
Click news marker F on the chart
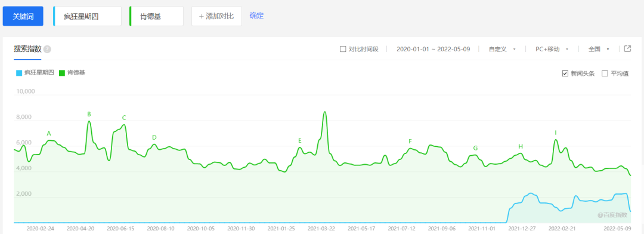(410, 141)
